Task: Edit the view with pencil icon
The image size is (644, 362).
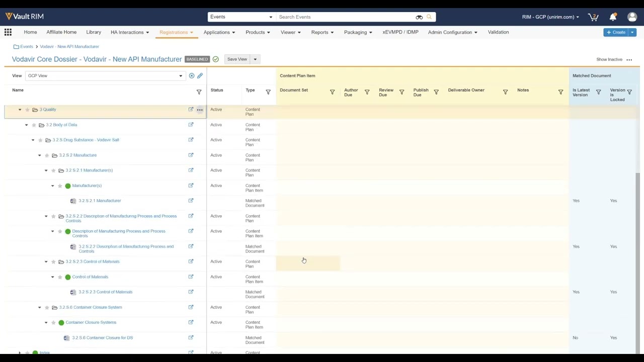Action: click(x=200, y=76)
